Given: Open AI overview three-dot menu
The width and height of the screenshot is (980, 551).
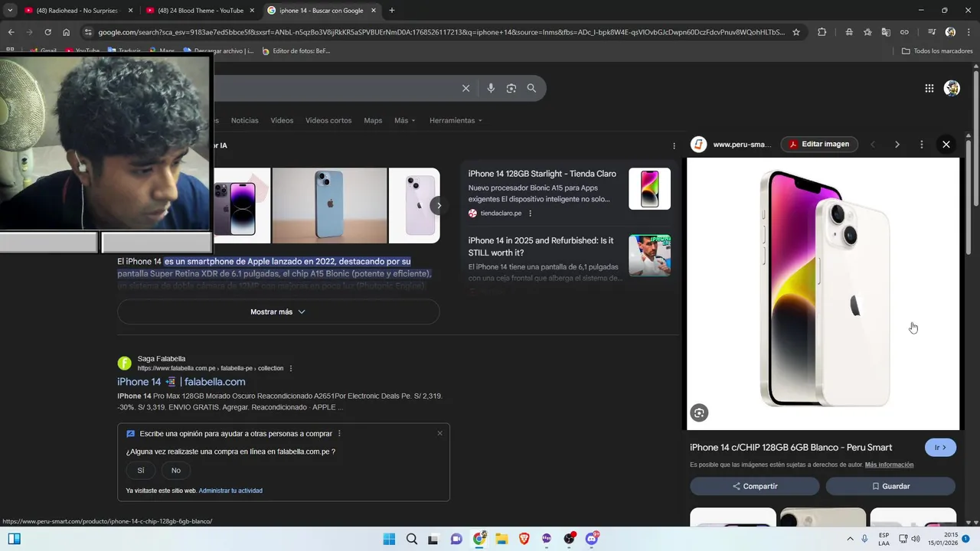Looking at the screenshot, I should [674, 145].
